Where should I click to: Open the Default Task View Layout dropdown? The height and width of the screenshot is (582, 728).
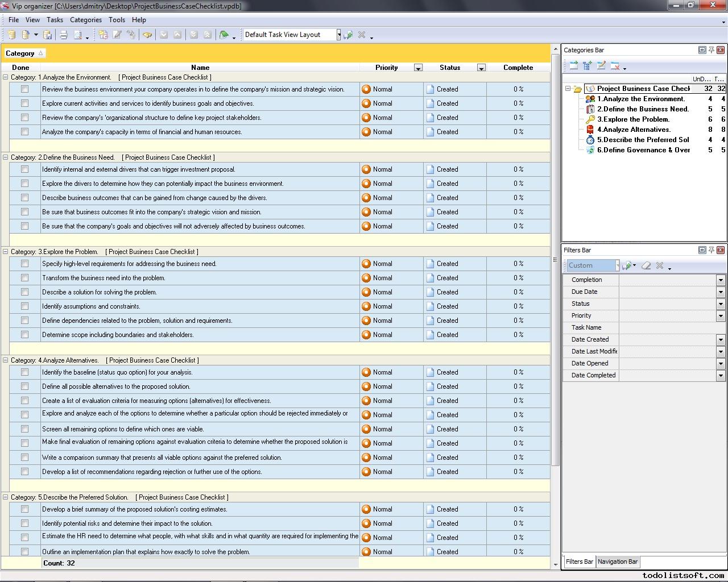click(338, 35)
